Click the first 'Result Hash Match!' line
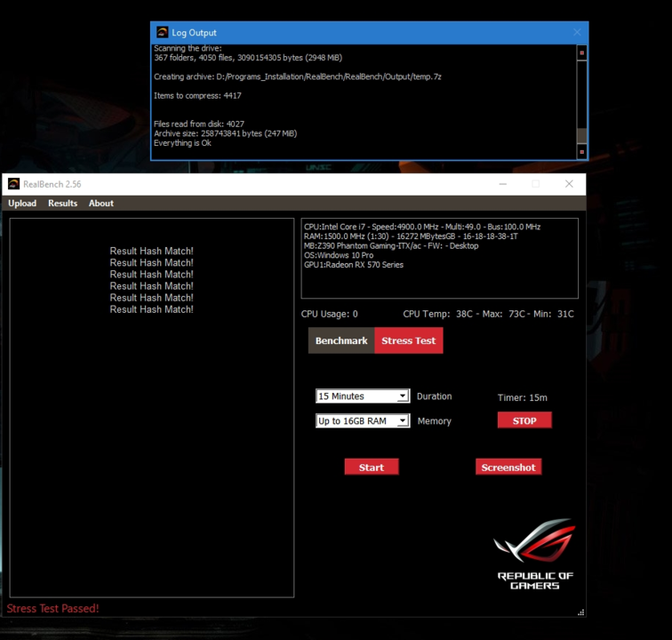The width and height of the screenshot is (672, 640). point(152,252)
